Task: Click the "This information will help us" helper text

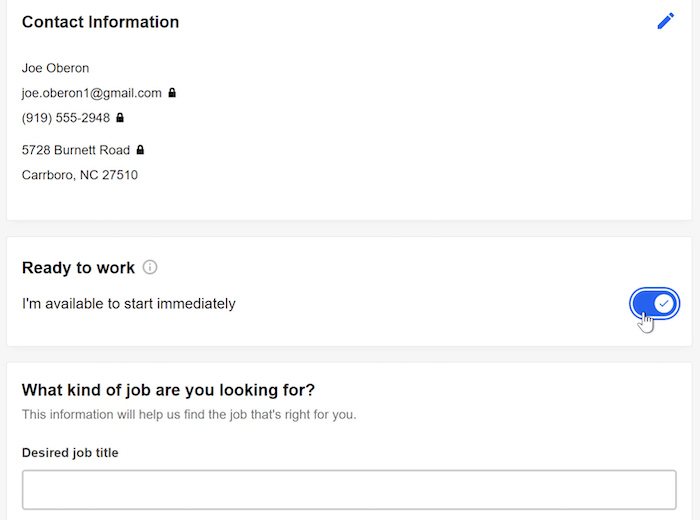Action: coord(189,414)
